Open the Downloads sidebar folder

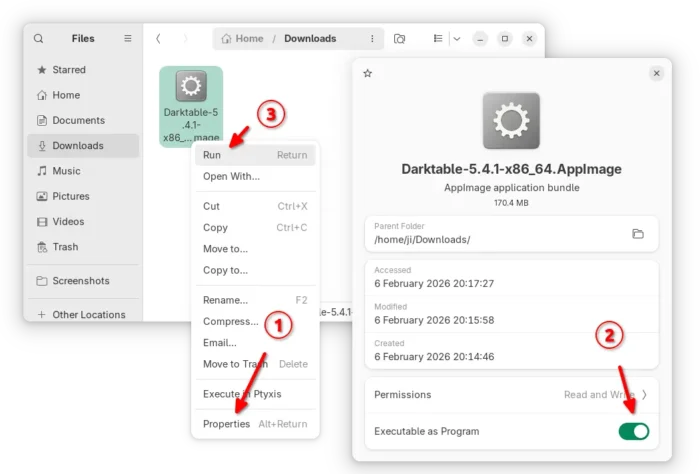[78, 146]
